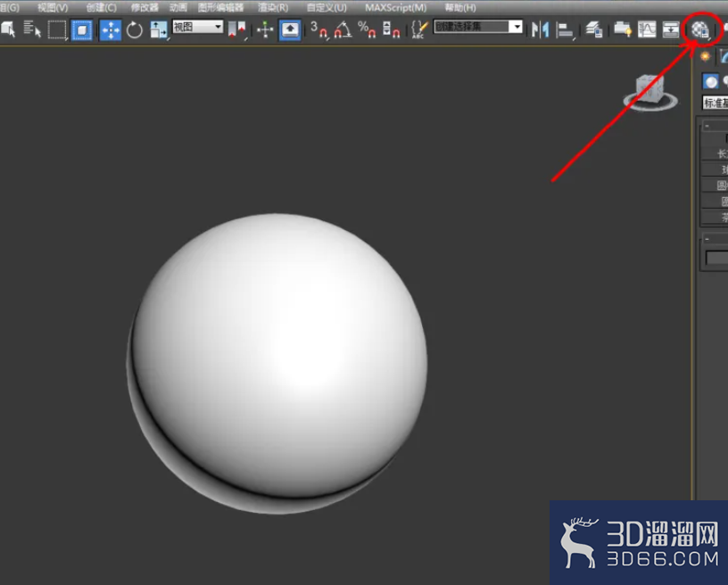Switch to the Create command panel tab

[x=705, y=56]
